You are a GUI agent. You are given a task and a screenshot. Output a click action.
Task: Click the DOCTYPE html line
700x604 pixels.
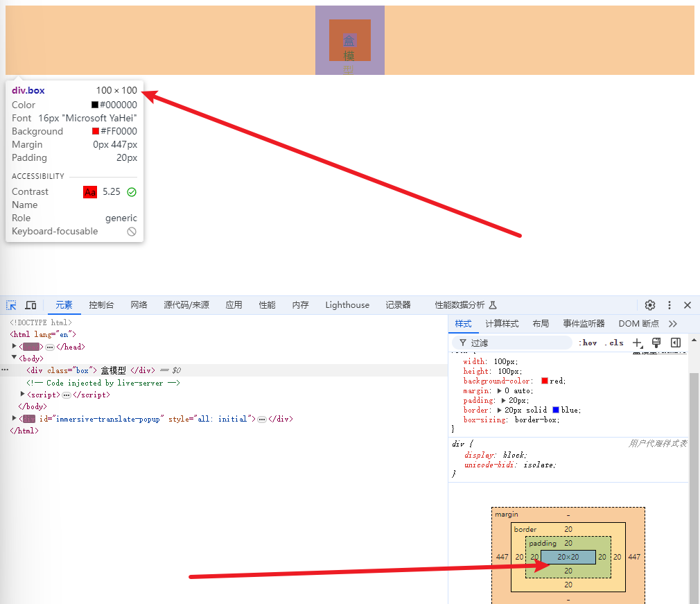click(x=41, y=322)
